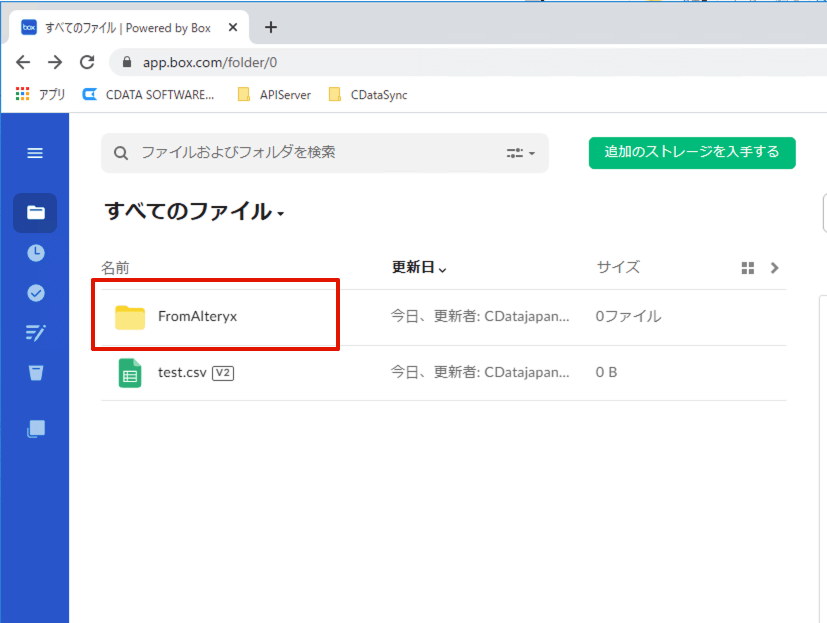This screenshot has height=623, width=827.
Task: Open Recents clock icon in sidebar
Action: point(35,253)
